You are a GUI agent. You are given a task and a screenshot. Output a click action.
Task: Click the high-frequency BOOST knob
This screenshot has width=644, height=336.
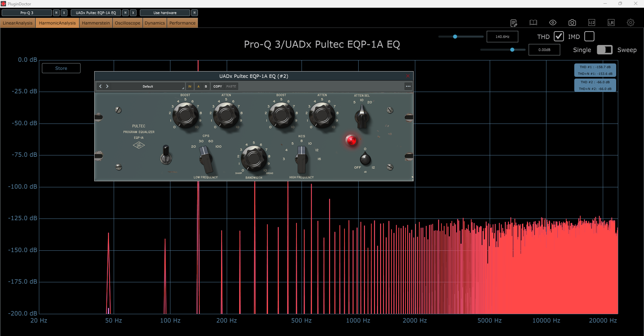281,115
